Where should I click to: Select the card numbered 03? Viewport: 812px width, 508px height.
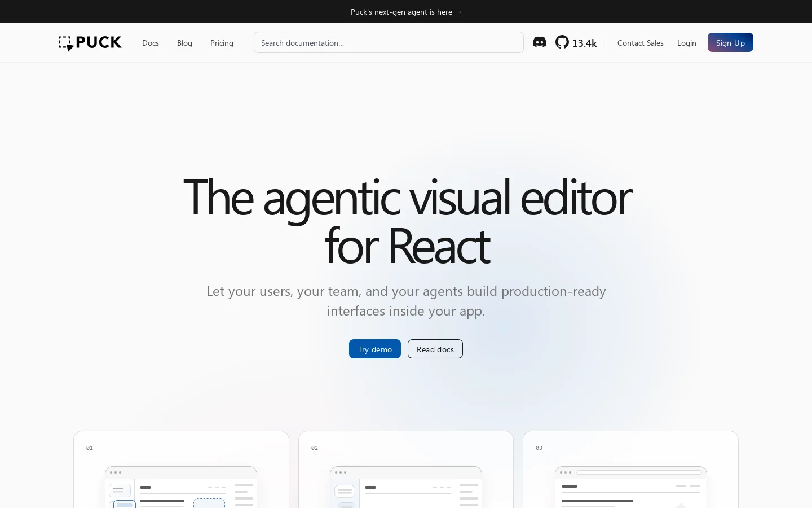click(630, 470)
